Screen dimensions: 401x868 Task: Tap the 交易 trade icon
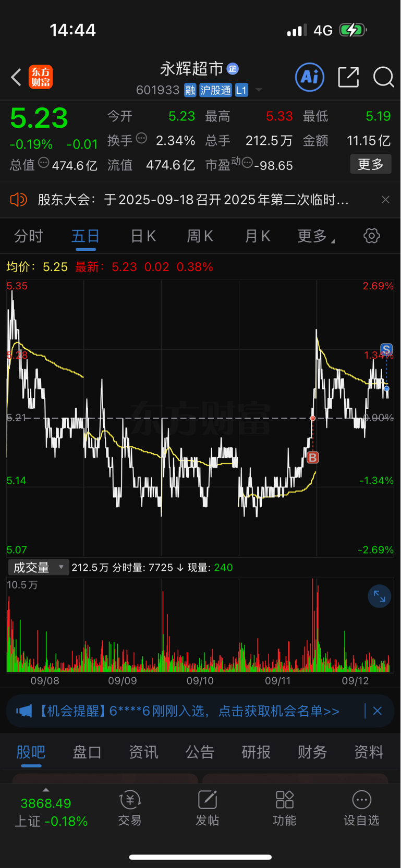[x=130, y=809]
